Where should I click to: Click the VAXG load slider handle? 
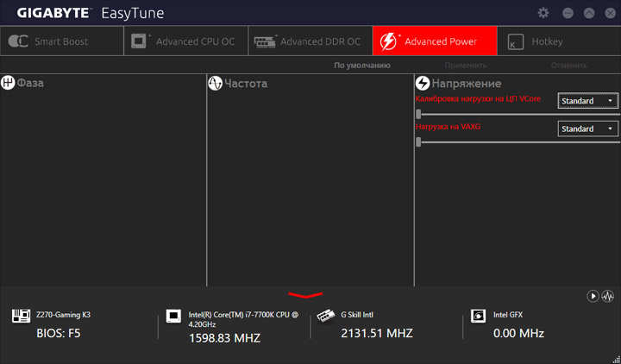418,141
